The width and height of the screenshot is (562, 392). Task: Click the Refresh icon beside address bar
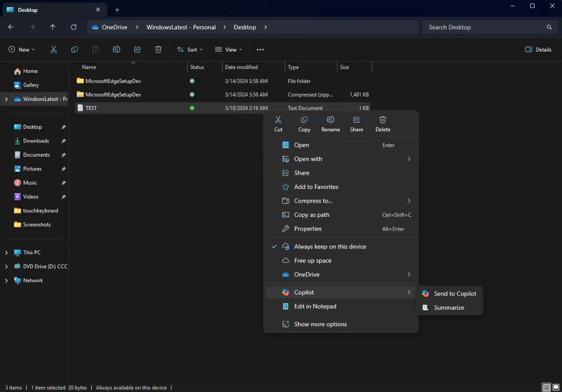coord(73,27)
